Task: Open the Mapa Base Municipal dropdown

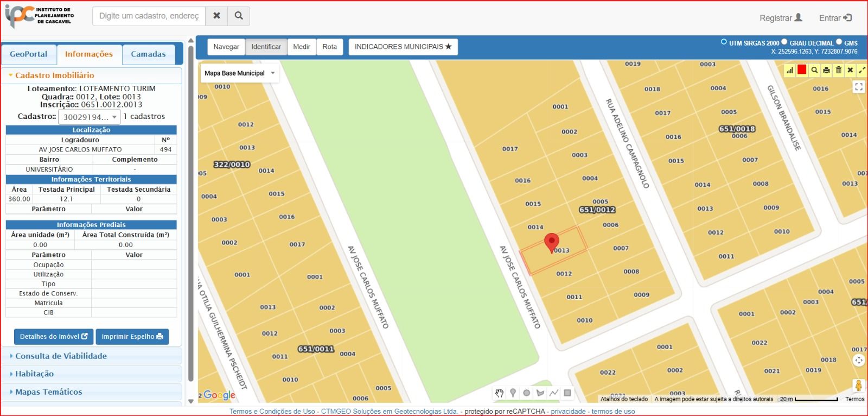Action: (240, 73)
